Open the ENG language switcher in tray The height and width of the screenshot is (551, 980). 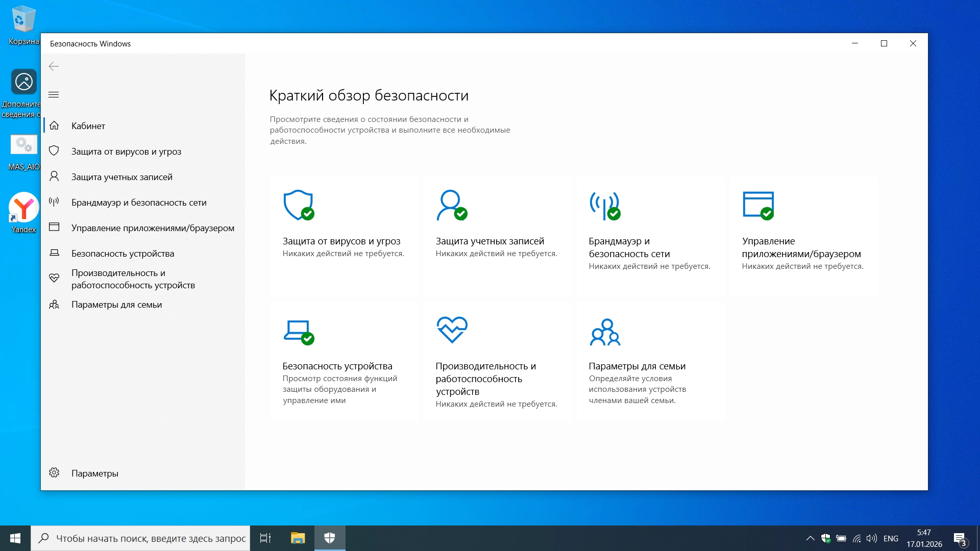coord(891,538)
